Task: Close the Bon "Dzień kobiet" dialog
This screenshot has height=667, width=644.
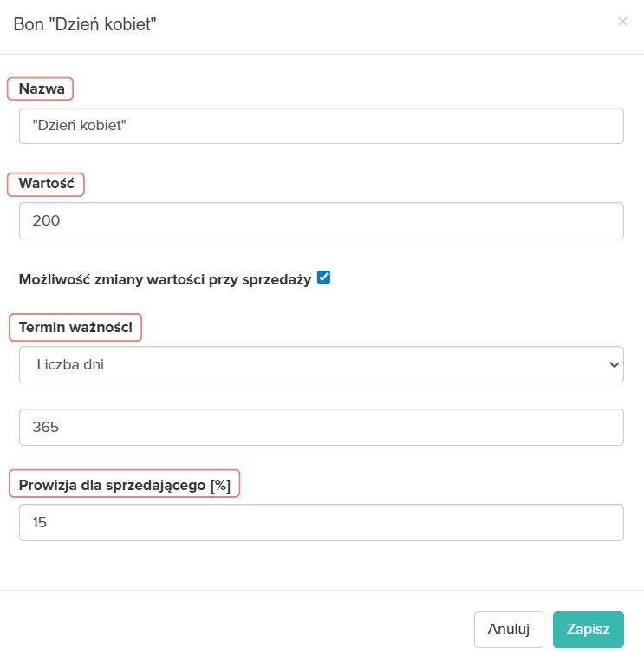Action: (x=622, y=22)
